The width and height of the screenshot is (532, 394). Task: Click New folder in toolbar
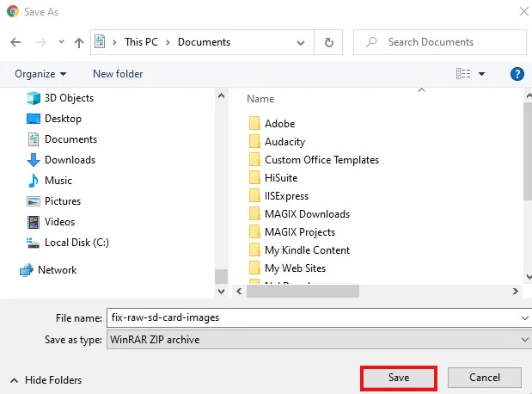116,74
